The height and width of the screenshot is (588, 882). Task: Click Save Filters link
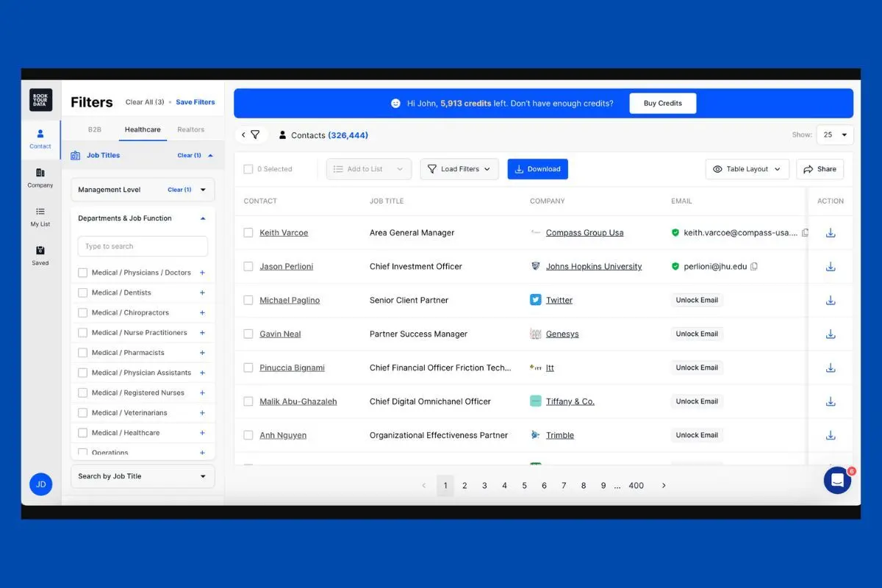coord(196,102)
